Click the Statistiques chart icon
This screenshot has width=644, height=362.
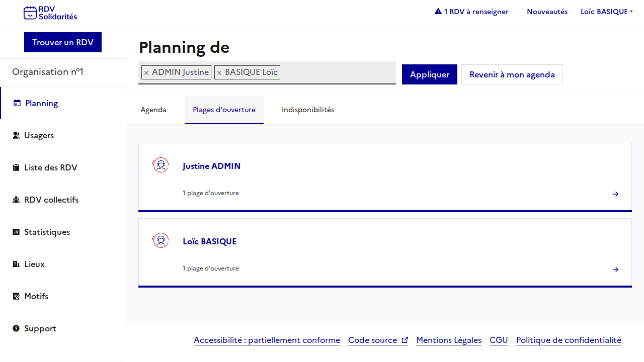click(16, 232)
